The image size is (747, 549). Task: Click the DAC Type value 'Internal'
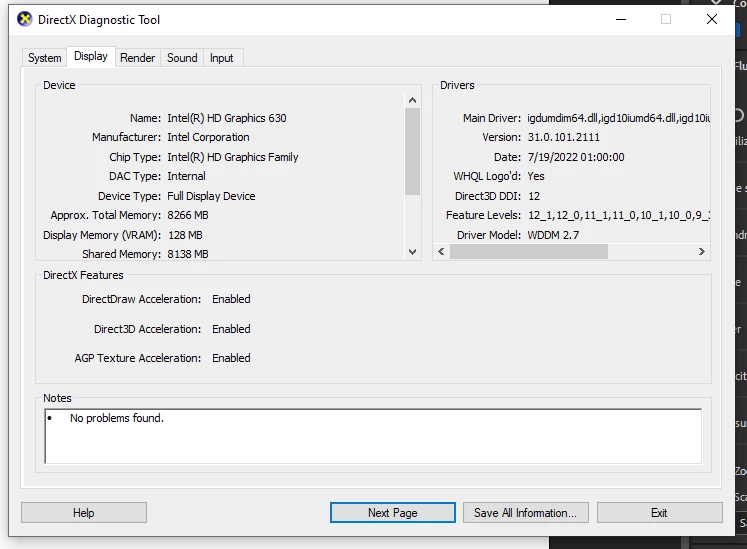pos(186,176)
